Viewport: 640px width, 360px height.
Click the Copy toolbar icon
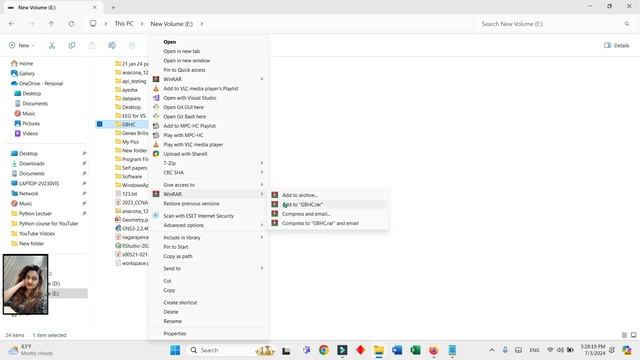pos(72,45)
